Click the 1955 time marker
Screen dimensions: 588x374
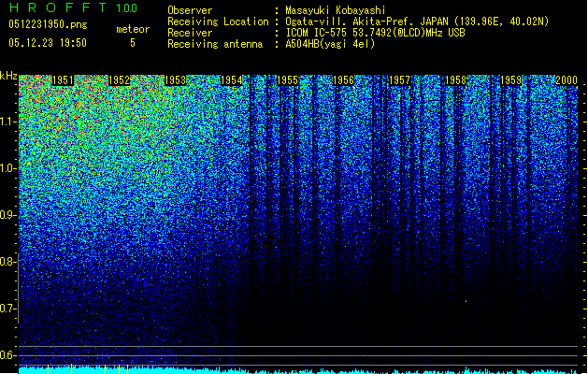287,80
